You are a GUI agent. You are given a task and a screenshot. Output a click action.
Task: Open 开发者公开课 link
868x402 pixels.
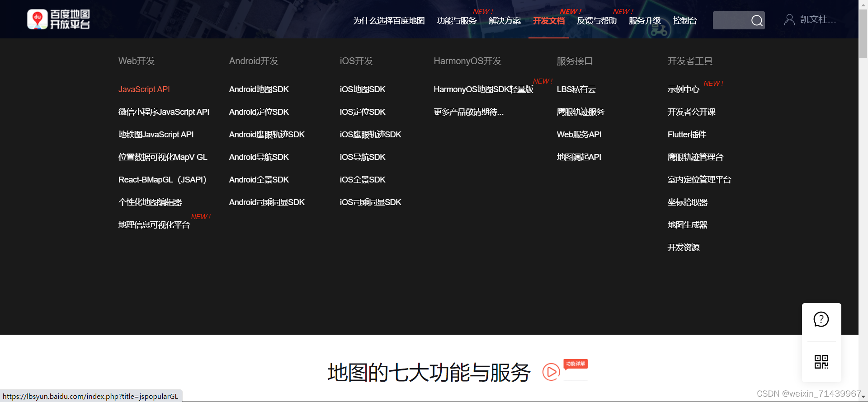point(692,112)
